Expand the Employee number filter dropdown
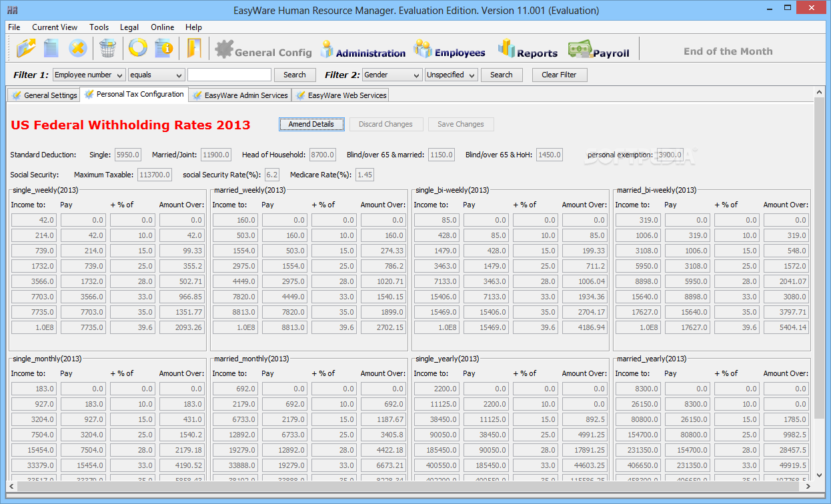The image size is (831, 504). (89, 75)
